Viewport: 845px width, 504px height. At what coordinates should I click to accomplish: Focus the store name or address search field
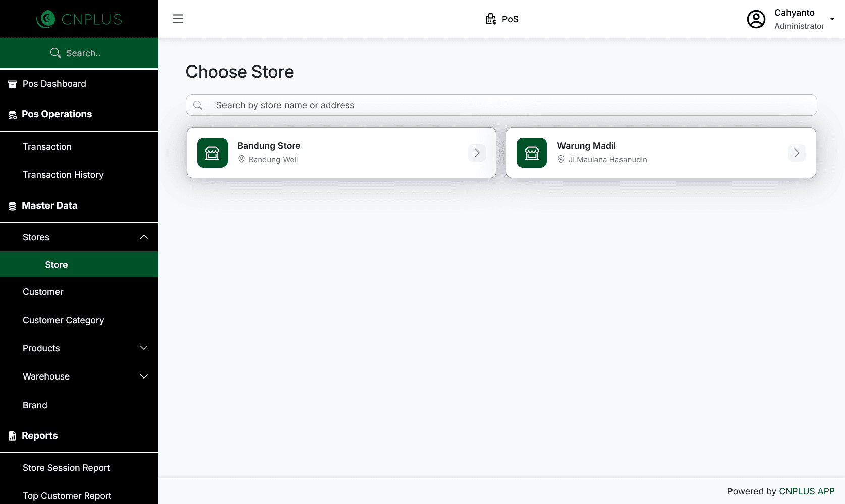coord(501,105)
